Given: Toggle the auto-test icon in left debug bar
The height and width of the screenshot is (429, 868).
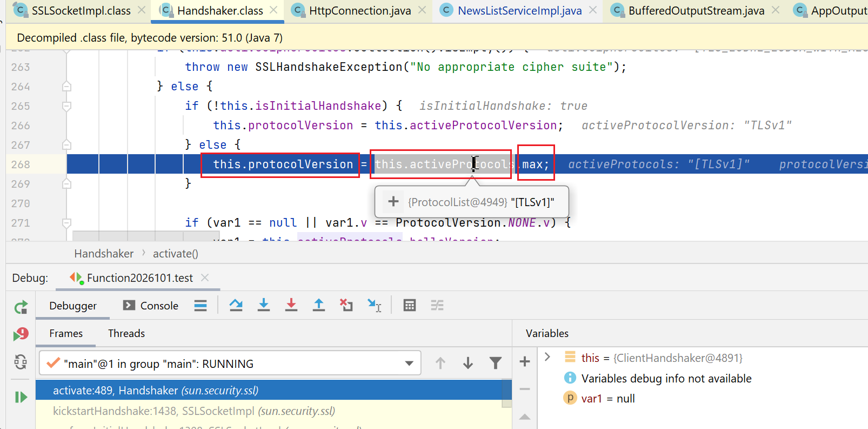Looking at the screenshot, I should point(21,361).
